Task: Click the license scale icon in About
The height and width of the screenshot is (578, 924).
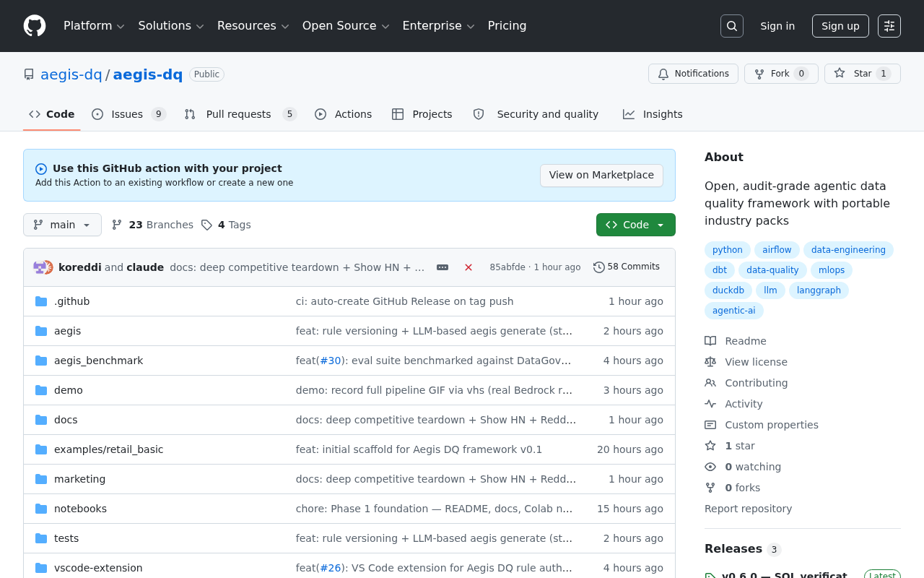Action: 710,362
